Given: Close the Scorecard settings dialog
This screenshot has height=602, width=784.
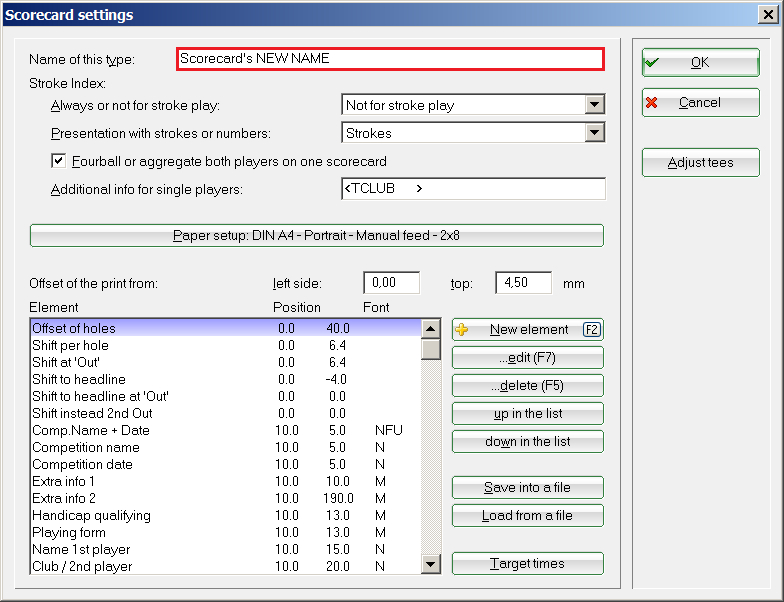Looking at the screenshot, I should (765, 15).
